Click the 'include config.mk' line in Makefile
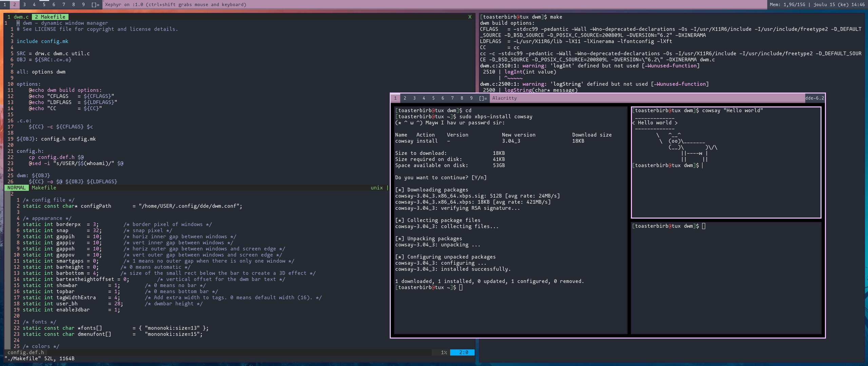868x366 pixels. click(42, 41)
